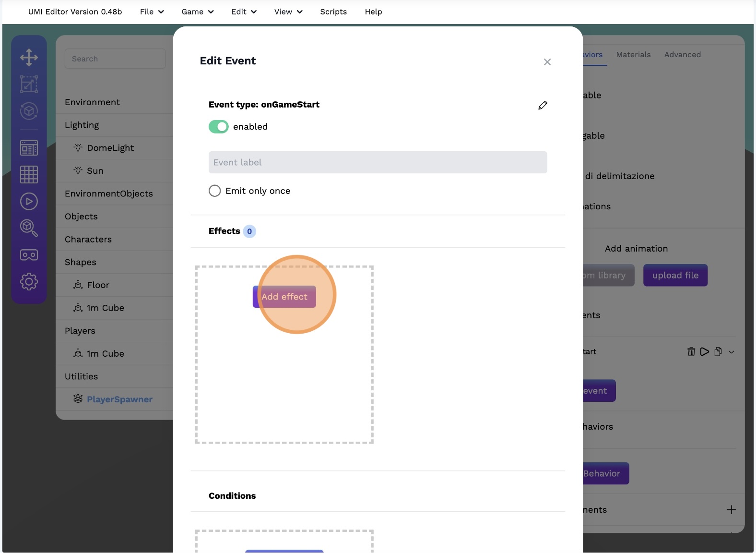Viewport: 756px width, 554px height.
Task: Click the Event label input field
Action: [x=378, y=163]
